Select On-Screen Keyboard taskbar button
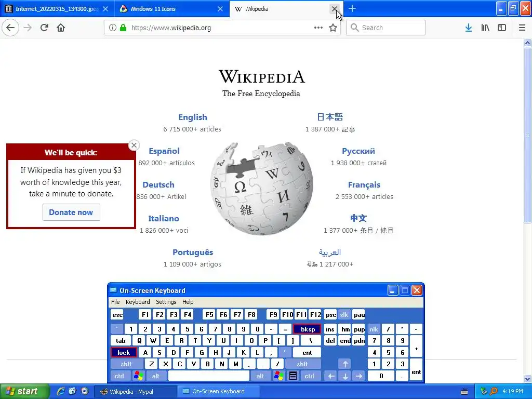This screenshot has width=532, height=399. pyautogui.click(x=219, y=392)
